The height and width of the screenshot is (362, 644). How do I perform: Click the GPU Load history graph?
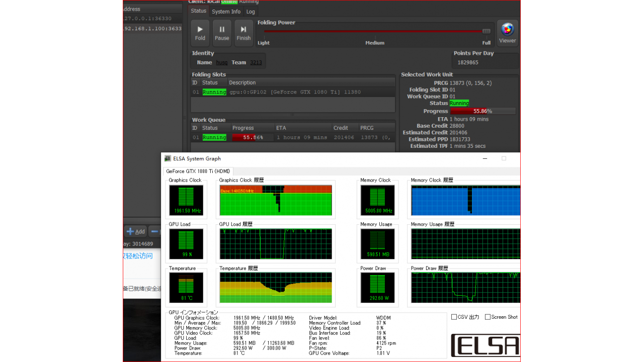pos(276,244)
